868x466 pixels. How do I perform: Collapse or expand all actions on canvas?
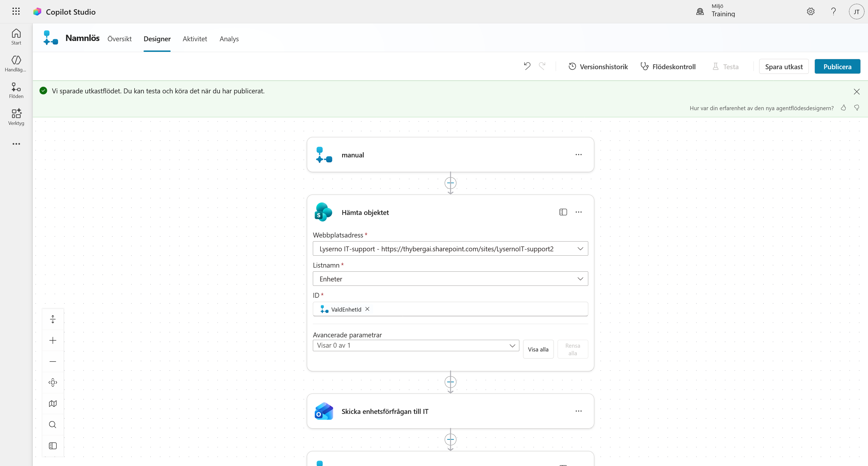pyautogui.click(x=53, y=319)
